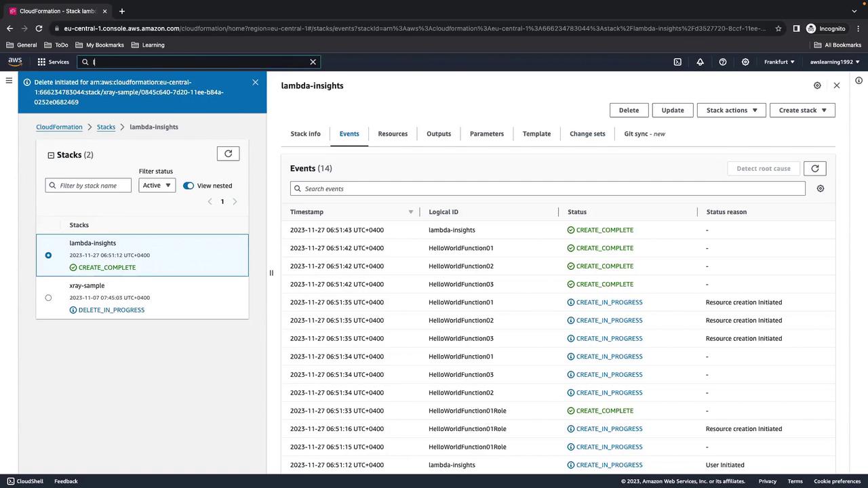Open the Frankfurt region selector
The height and width of the screenshot is (488, 868).
pos(779,62)
